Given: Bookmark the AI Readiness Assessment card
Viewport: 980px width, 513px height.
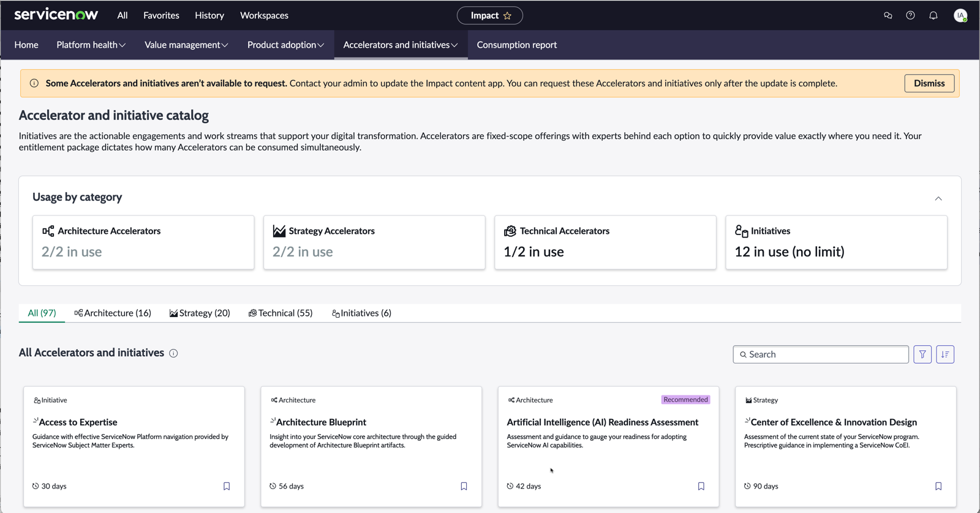Looking at the screenshot, I should [701, 486].
